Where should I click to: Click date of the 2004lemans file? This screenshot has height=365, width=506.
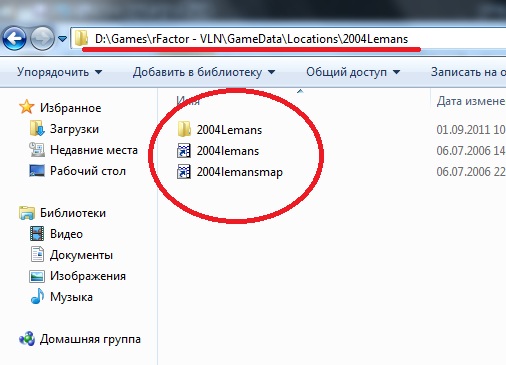(471, 151)
